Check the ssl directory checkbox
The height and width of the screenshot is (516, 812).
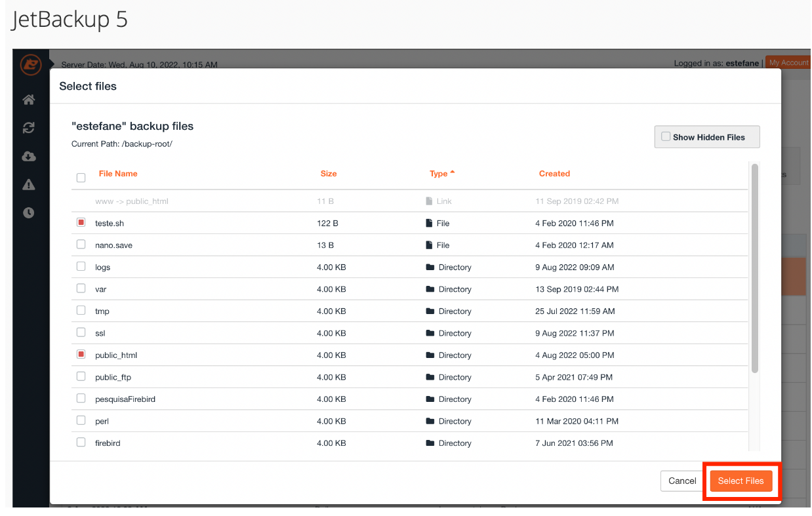(81, 332)
